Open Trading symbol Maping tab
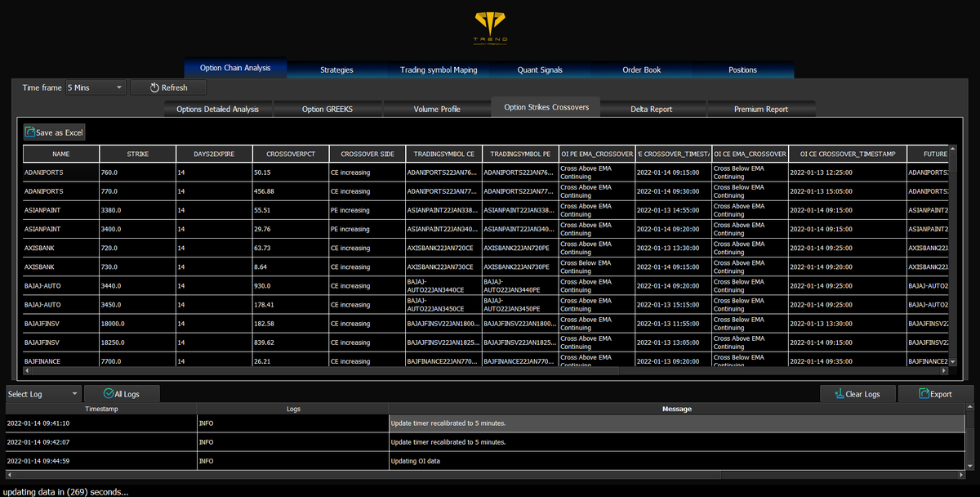 pyautogui.click(x=439, y=70)
